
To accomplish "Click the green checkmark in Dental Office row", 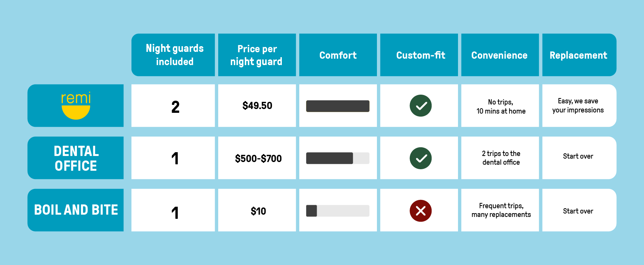I will coord(420,158).
